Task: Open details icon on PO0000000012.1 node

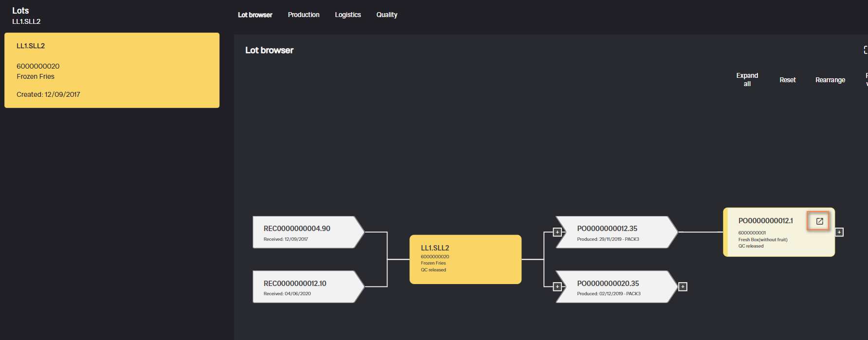Action: 819,221
